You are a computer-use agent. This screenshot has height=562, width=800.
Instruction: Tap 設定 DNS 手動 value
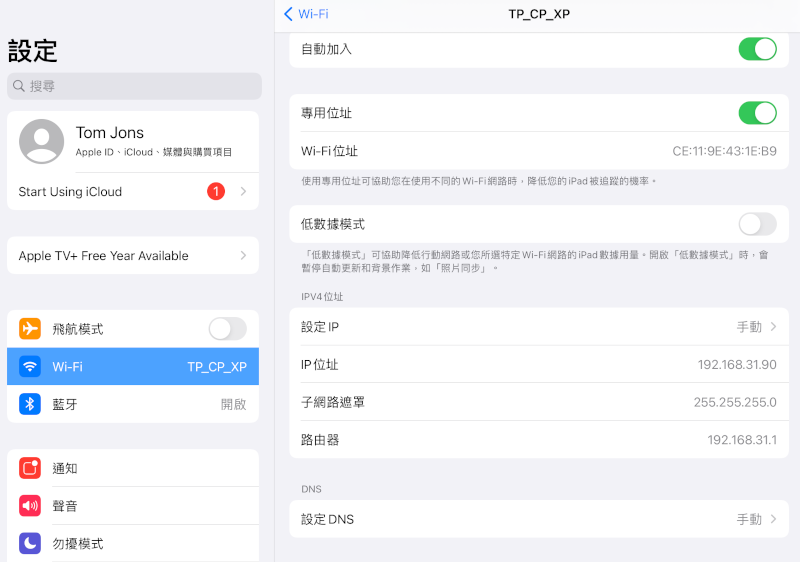[749, 519]
